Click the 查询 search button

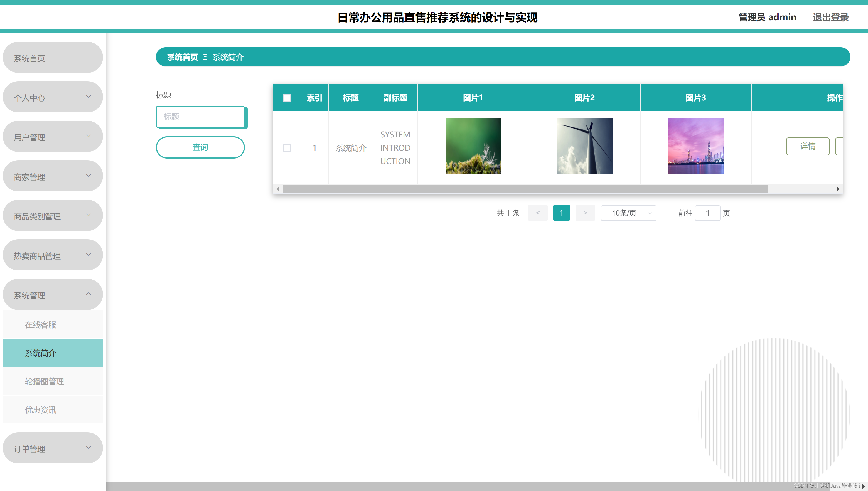(x=200, y=147)
